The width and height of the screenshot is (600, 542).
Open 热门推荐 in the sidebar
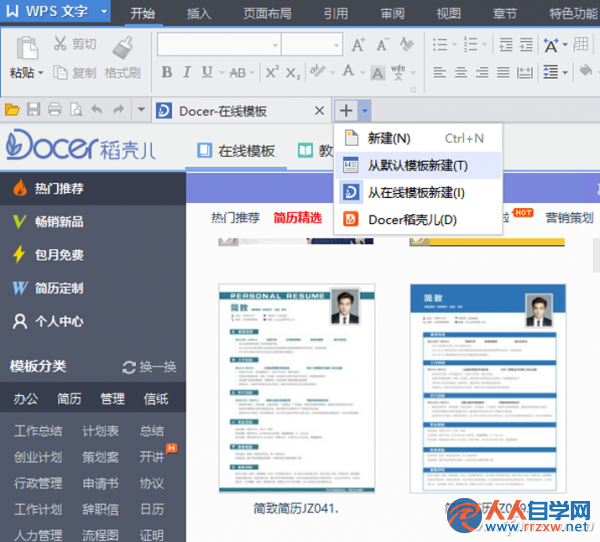pyautogui.click(x=93, y=188)
